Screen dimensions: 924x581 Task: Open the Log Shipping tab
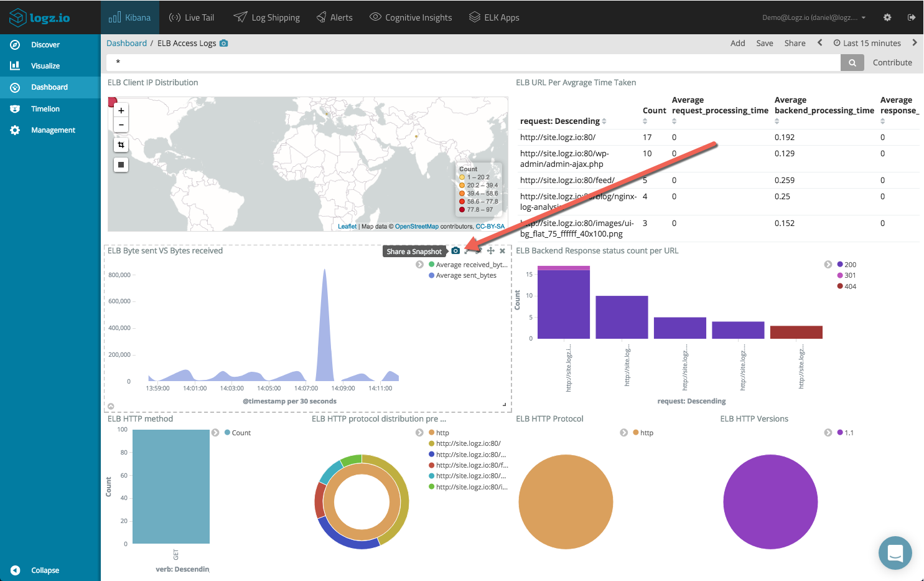267,17
